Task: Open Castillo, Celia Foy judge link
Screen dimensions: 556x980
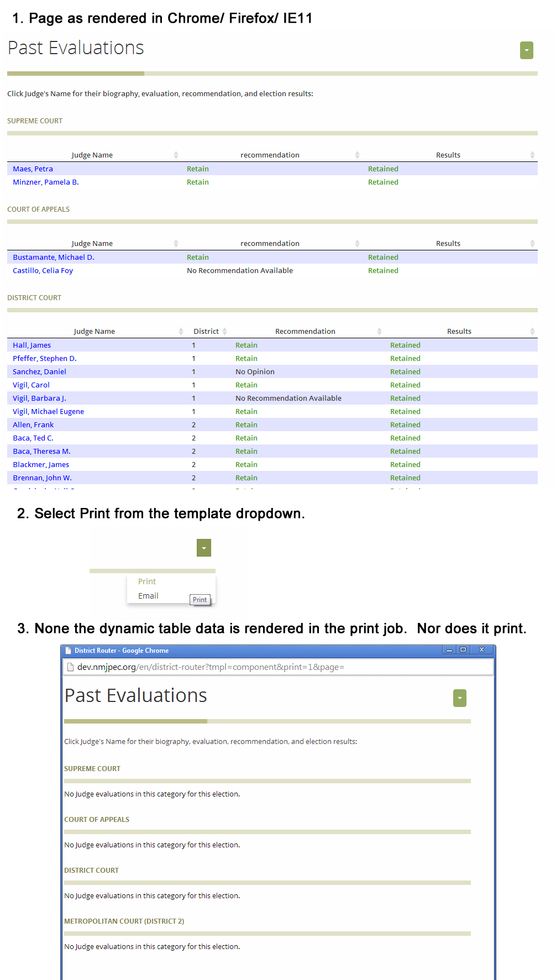Action: tap(43, 270)
